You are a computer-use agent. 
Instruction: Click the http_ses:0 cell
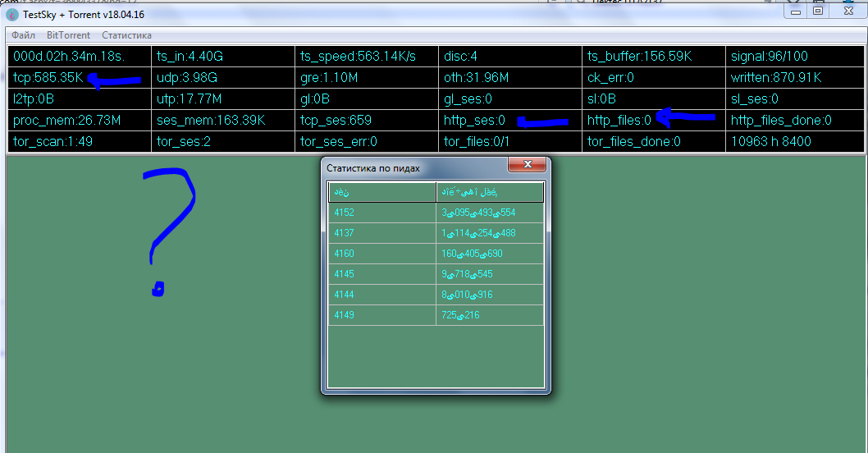tap(474, 121)
